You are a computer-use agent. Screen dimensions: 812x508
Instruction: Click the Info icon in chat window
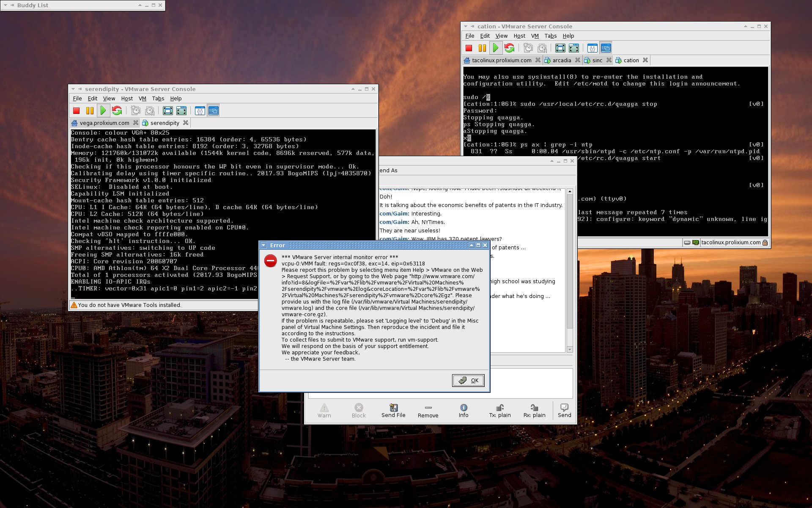(x=464, y=410)
